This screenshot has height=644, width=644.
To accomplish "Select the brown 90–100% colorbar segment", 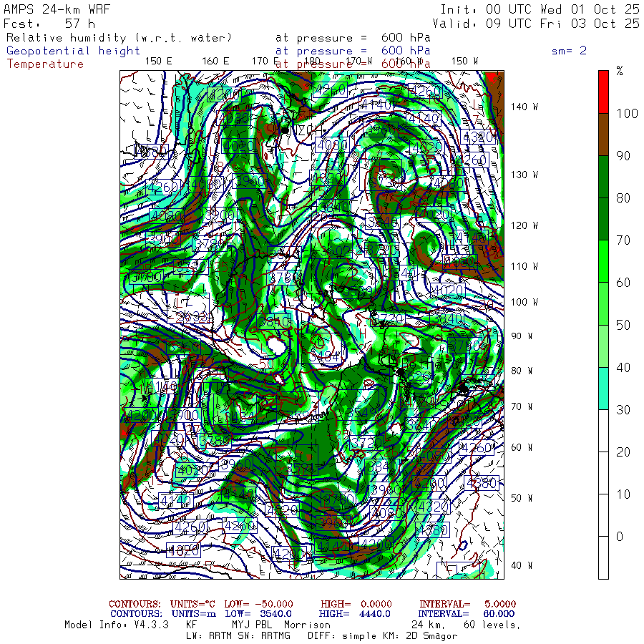I will click(603, 134).
